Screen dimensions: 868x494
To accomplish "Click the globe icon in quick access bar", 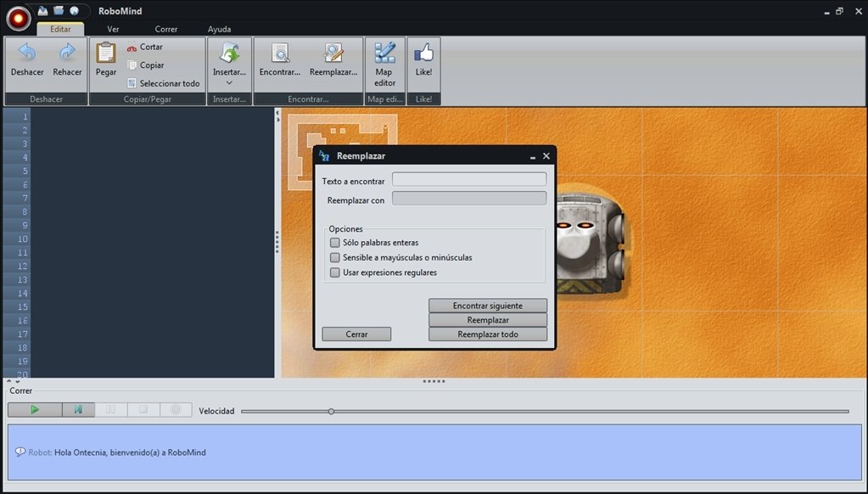I will tap(74, 10).
